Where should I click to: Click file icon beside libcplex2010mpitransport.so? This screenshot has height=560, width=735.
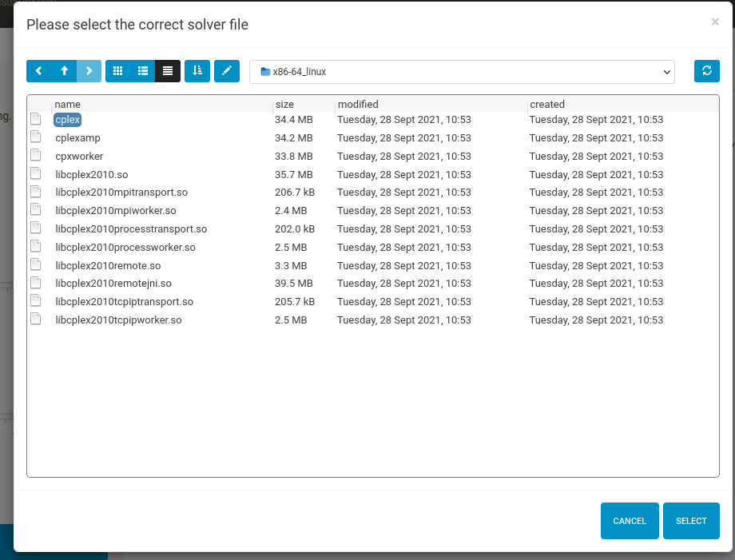tap(36, 191)
